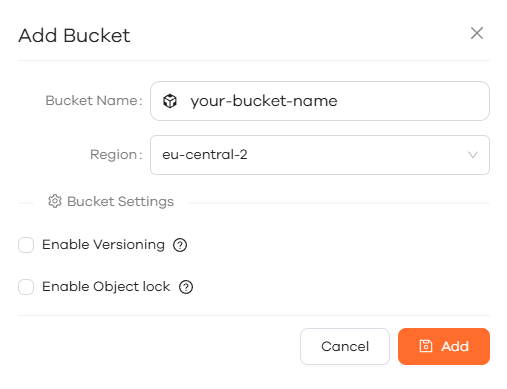This screenshot has height=389, width=507.
Task: Cancel the bucket creation
Action: [345, 346]
